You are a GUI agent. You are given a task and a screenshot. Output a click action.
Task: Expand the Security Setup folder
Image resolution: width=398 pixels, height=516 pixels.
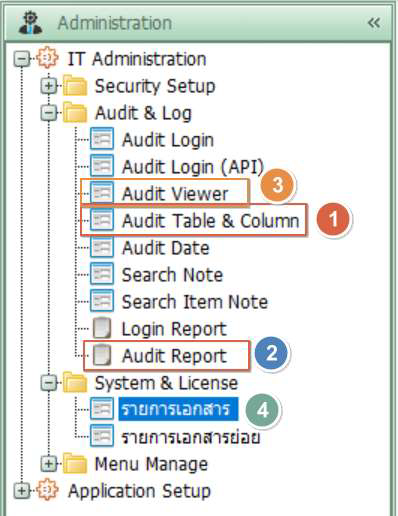(49, 86)
